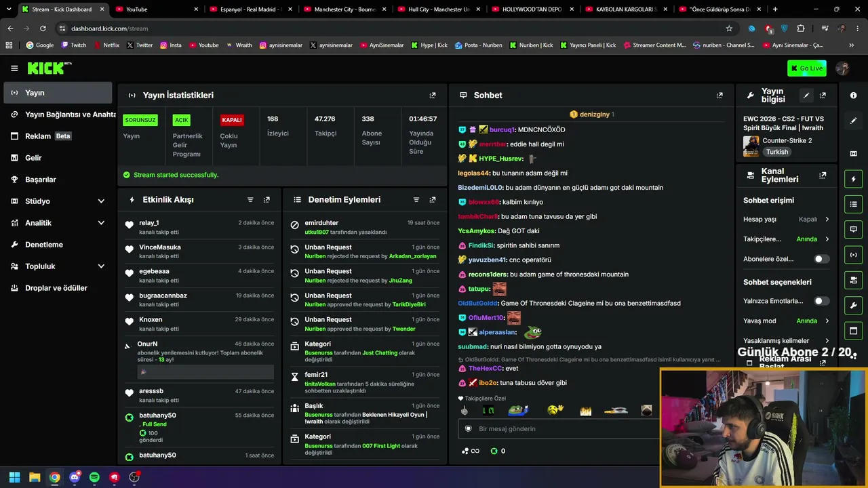Screen dimensions: 868x488
Task: Click the green Kicks balance icon
Action: 494,451
